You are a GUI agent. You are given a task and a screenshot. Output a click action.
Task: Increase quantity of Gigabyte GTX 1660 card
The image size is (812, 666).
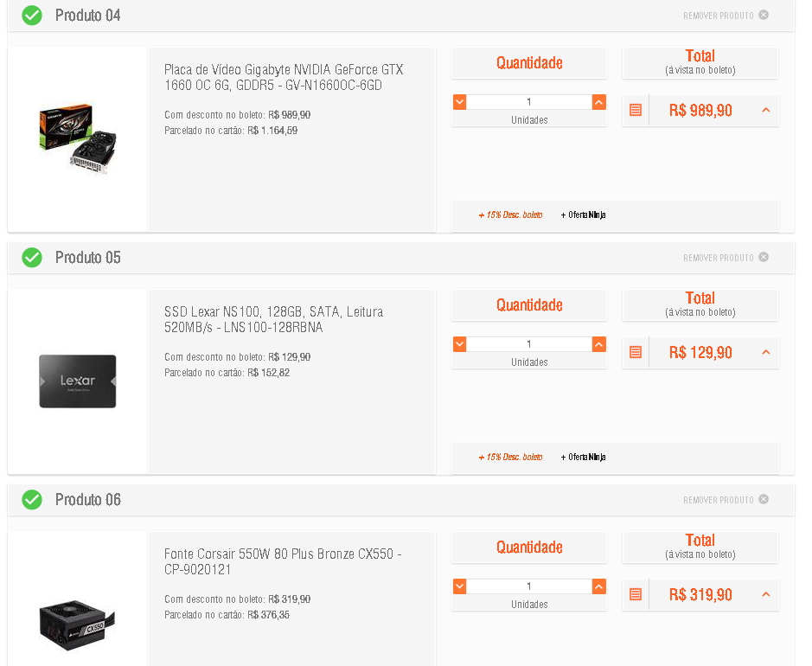click(598, 102)
